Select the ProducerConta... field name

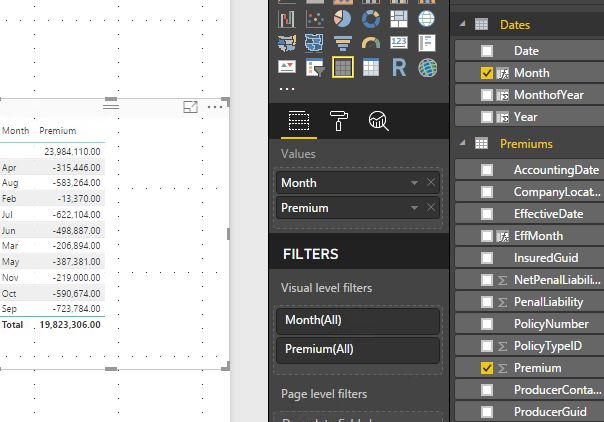(557, 390)
